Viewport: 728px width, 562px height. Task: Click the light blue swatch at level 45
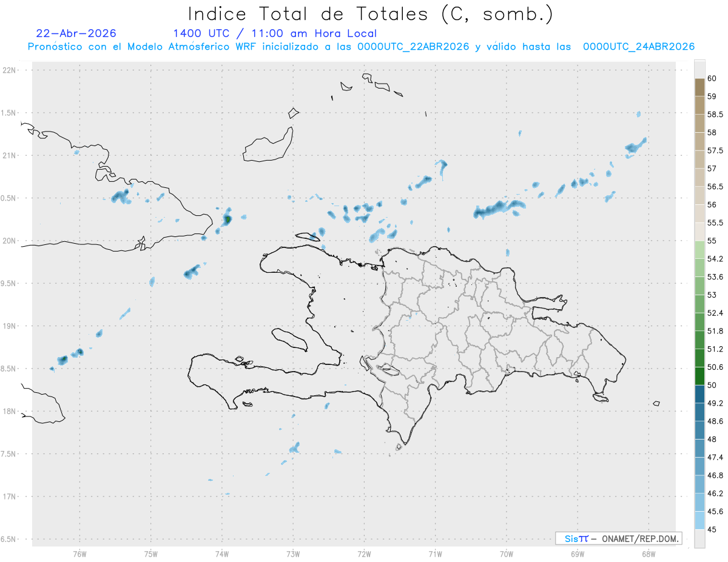point(699,521)
